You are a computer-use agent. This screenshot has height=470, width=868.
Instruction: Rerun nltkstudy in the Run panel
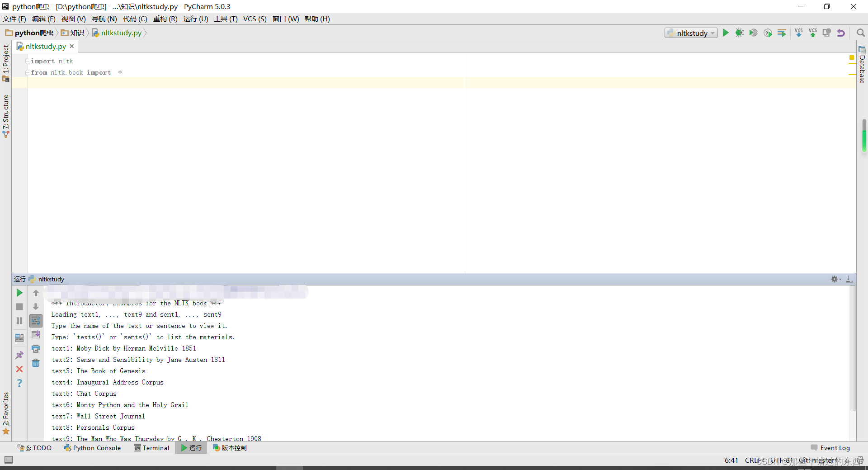(19, 293)
